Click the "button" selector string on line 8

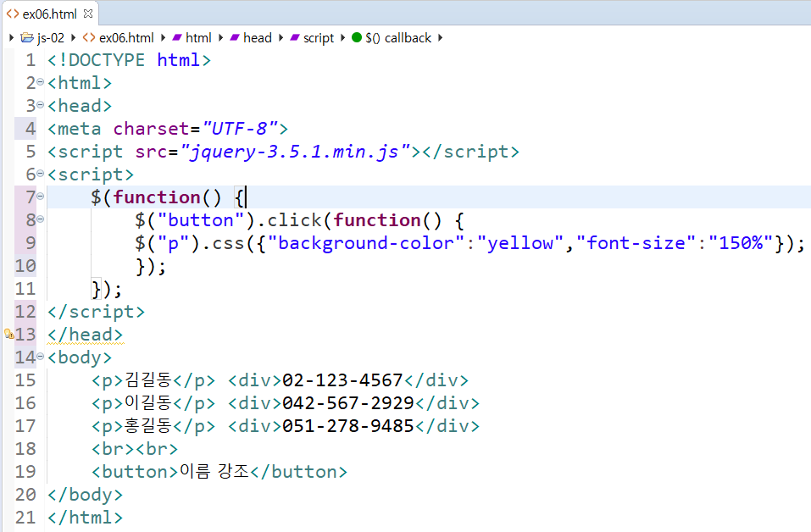tap(201, 220)
